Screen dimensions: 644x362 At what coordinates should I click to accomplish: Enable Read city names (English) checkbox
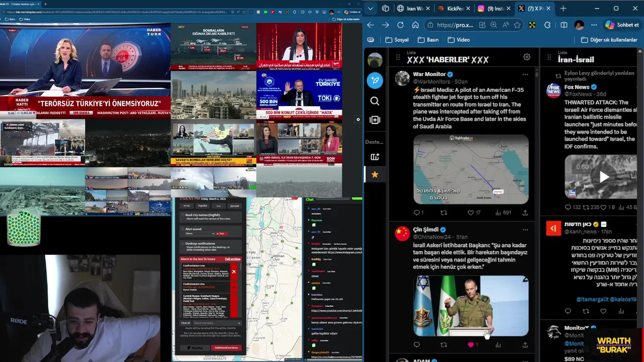[183, 215]
